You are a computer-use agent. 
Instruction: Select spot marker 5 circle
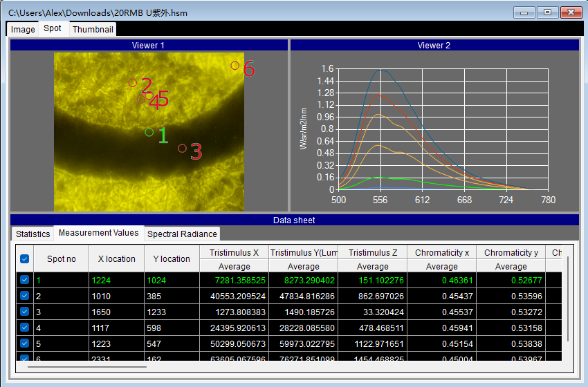click(x=149, y=95)
